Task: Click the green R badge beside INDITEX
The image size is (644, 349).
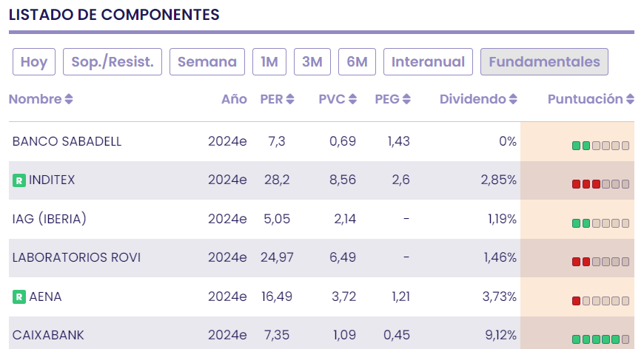Action: pyautogui.click(x=19, y=180)
